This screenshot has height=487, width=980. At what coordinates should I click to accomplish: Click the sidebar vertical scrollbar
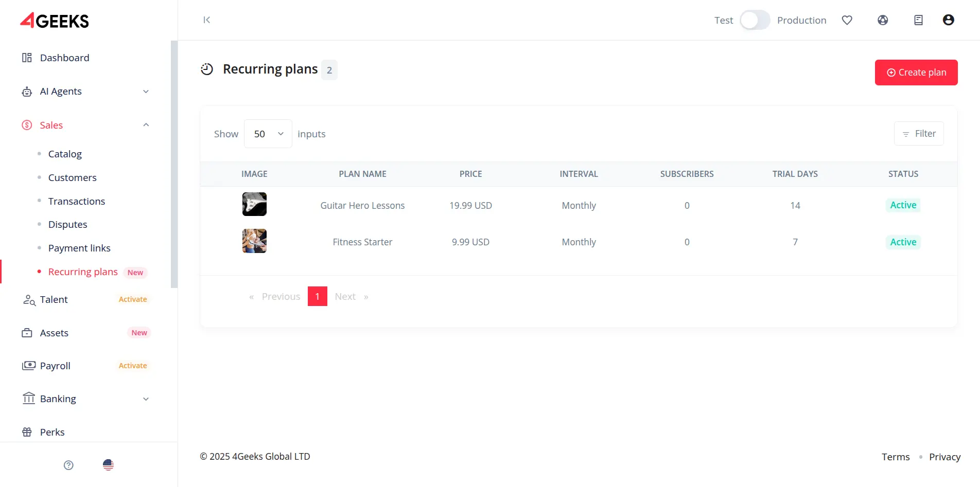pos(174,165)
